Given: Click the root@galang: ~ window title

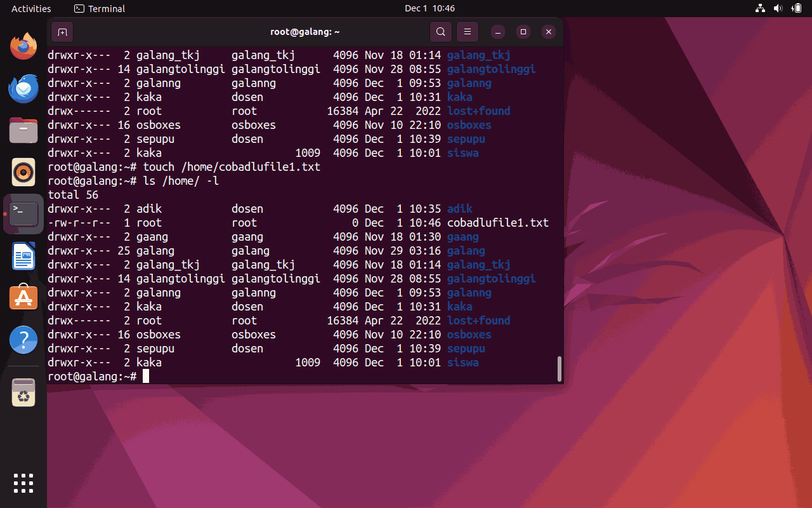Looking at the screenshot, I should [x=305, y=32].
